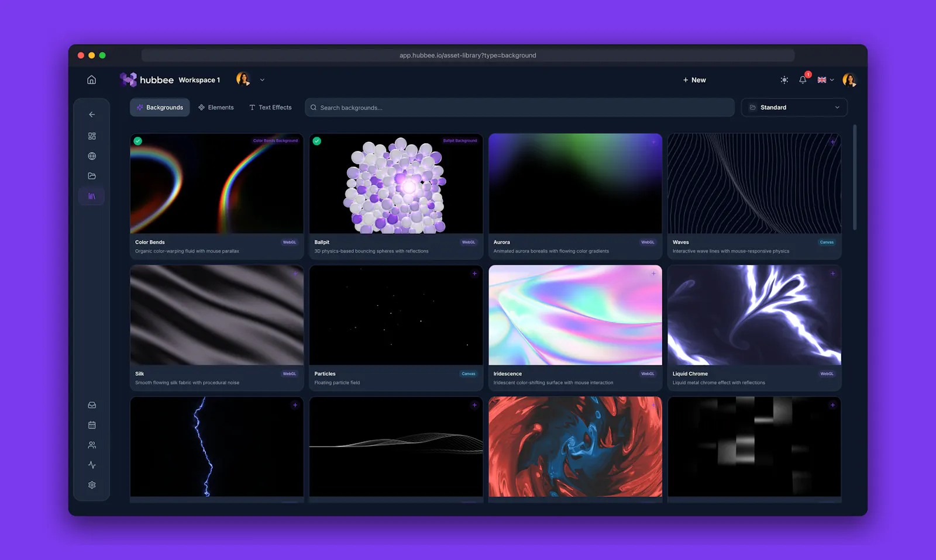Click the user avatar at top right

pos(849,79)
